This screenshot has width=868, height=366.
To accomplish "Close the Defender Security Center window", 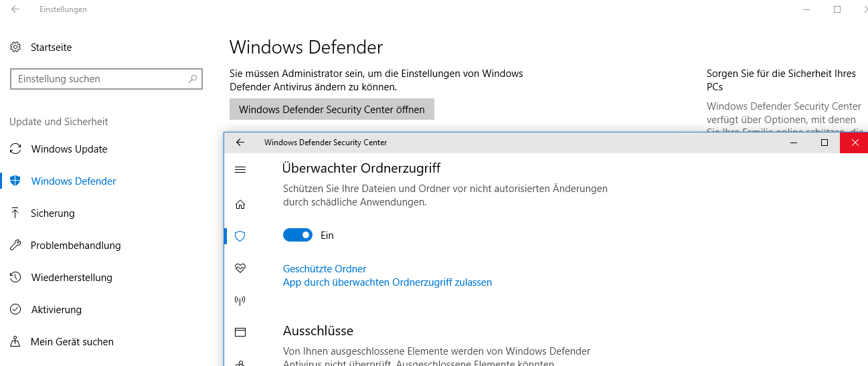I will (x=855, y=143).
